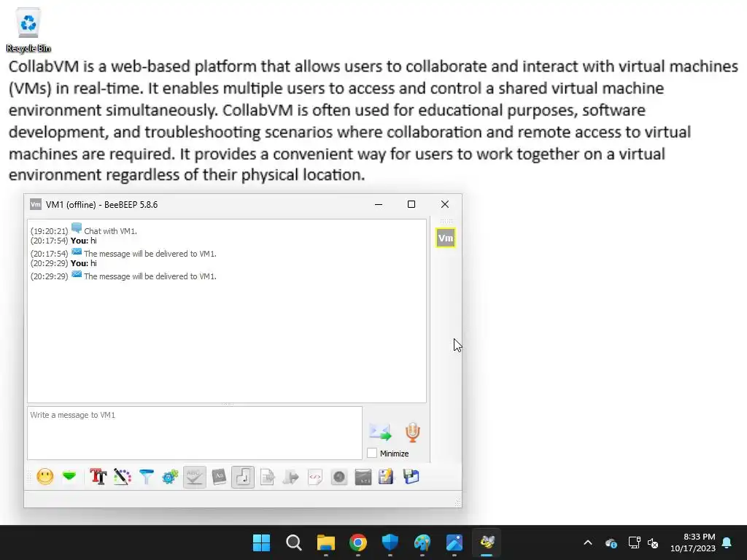Viewport: 747px width, 560px height.
Task: Click the "You: hi" message at 20:29:29
Action: coord(84,263)
